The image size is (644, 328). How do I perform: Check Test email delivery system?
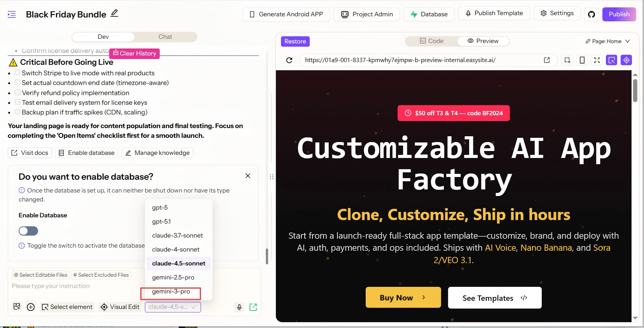(17, 102)
